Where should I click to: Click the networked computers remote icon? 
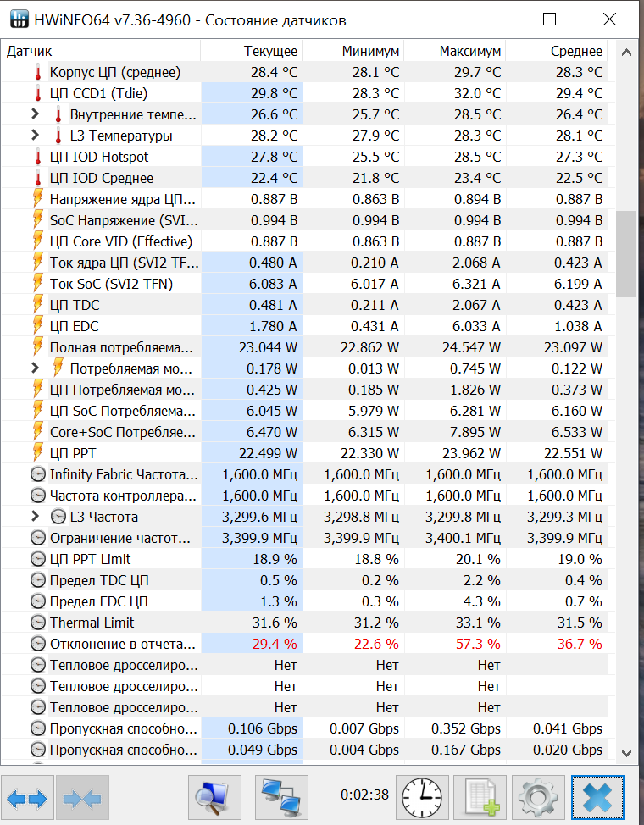[x=281, y=797]
